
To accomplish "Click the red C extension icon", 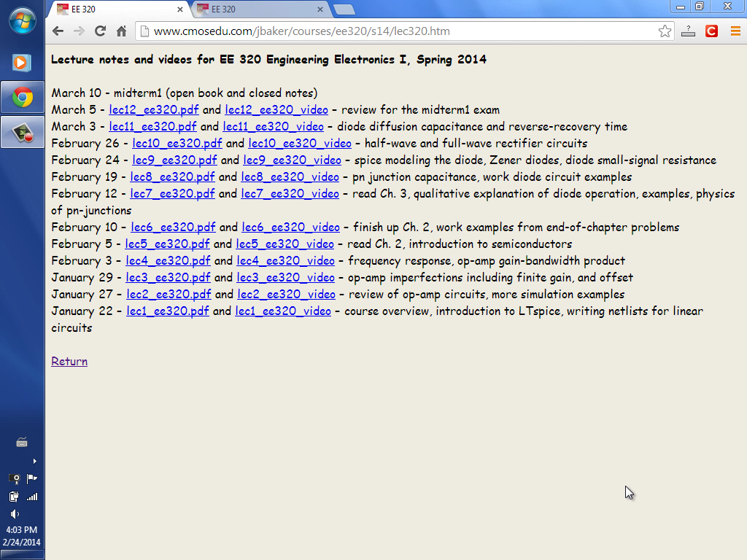I will [711, 31].
